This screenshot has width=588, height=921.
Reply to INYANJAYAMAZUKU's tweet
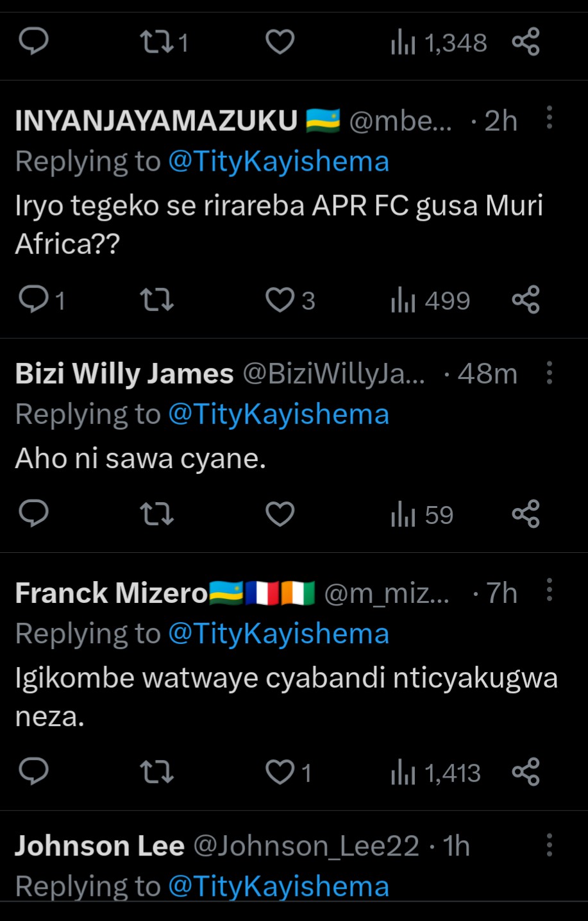point(33,300)
